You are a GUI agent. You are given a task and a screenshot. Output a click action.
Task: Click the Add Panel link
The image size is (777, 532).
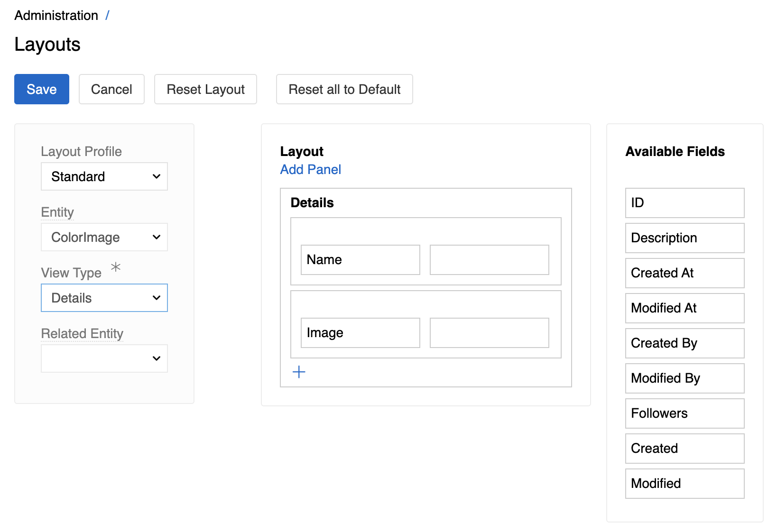(x=310, y=169)
